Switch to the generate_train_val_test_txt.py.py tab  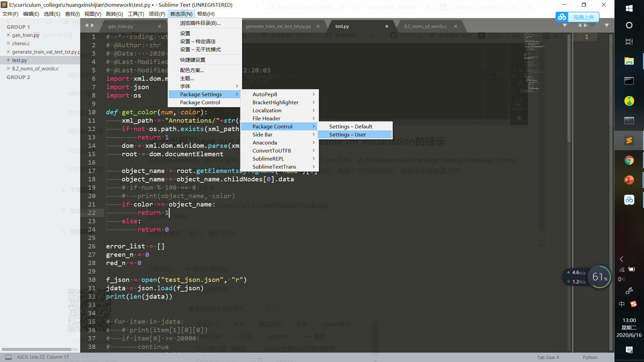coord(278,26)
